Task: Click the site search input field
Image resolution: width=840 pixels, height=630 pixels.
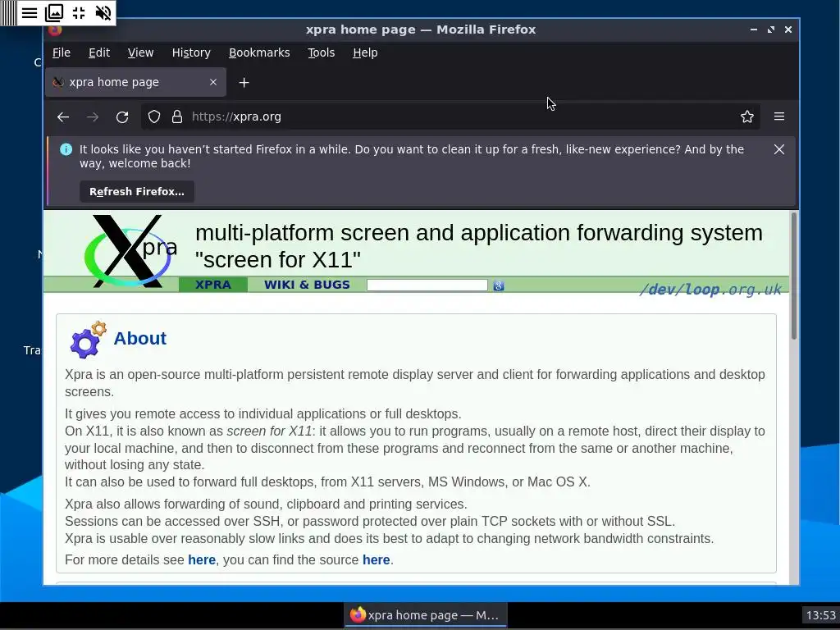Action: click(427, 285)
